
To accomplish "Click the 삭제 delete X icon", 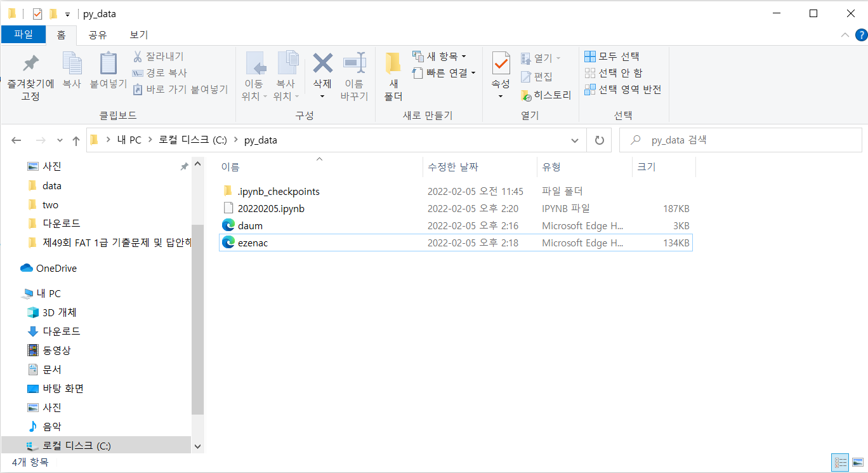I will point(322,63).
